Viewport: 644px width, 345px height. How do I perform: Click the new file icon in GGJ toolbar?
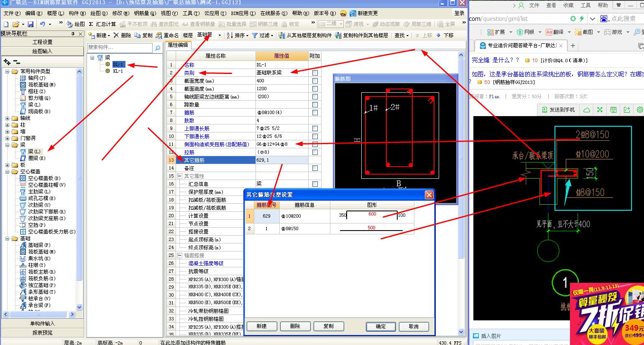point(6,24)
